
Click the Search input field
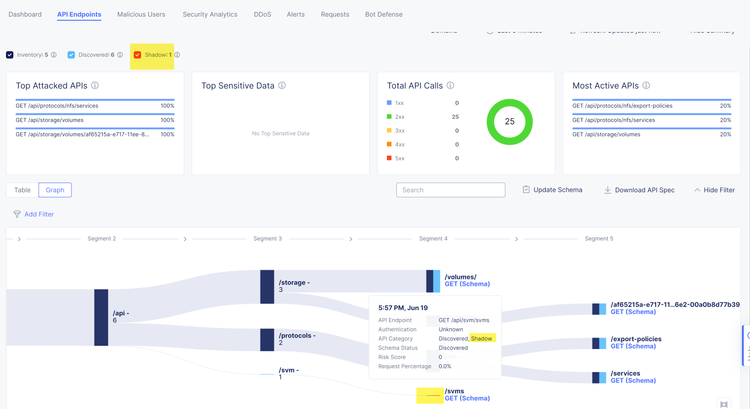pyautogui.click(x=451, y=190)
